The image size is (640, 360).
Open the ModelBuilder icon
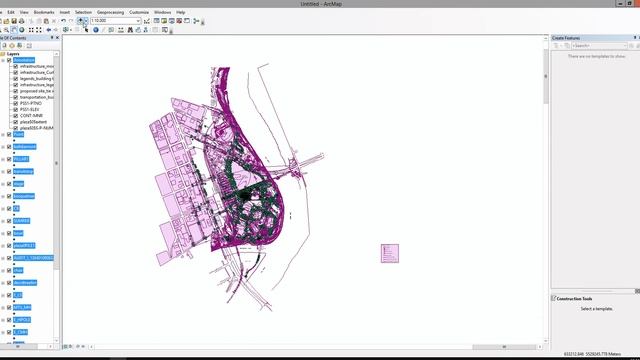click(196, 21)
